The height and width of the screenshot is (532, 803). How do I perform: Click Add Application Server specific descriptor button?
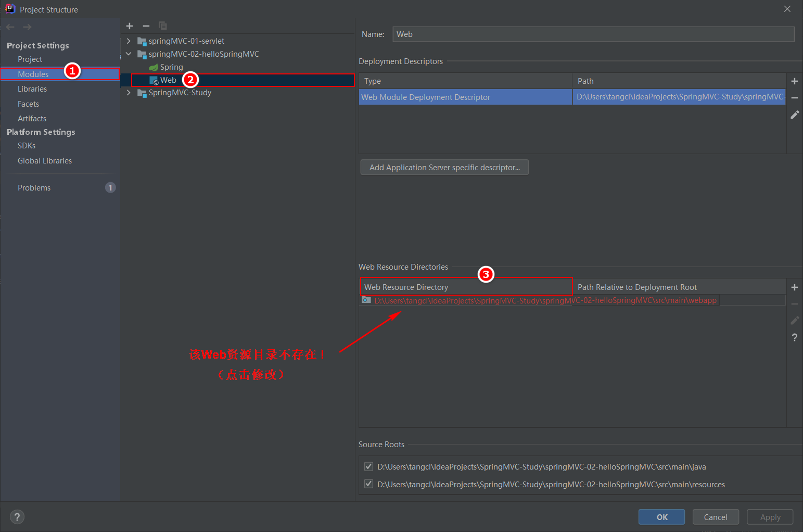444,167
